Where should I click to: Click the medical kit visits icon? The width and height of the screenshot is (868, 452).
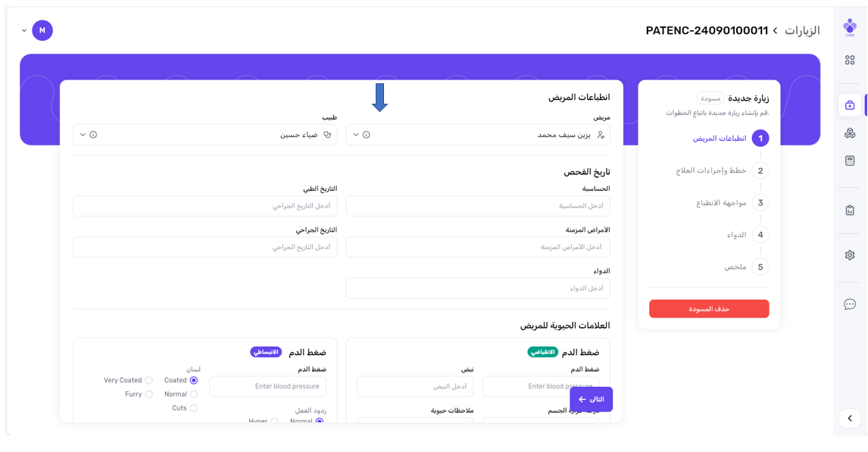pos(850,105)
